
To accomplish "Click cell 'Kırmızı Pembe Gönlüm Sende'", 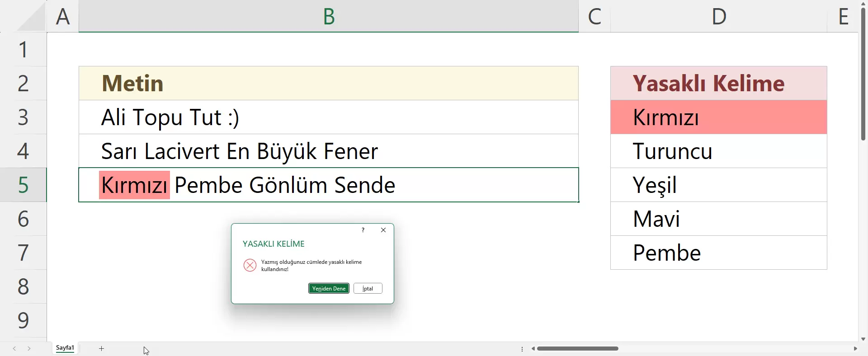I will [329, 185].
